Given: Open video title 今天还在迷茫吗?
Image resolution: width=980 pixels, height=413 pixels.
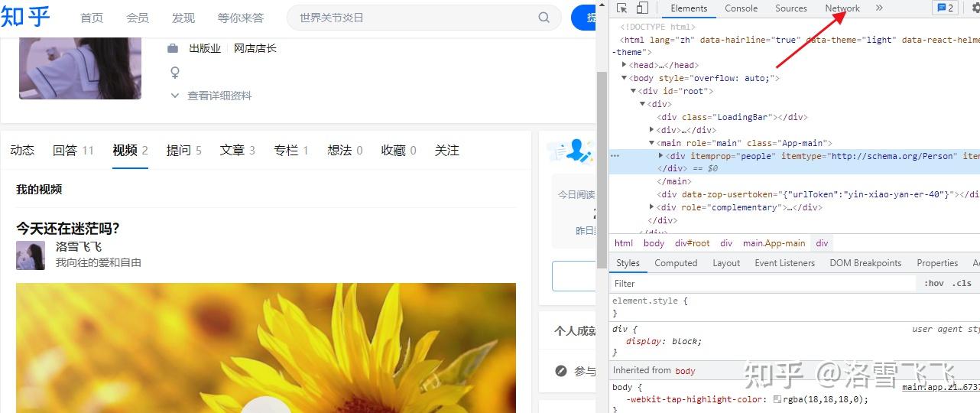Looking at the screenshot, I should pos(68,228).
